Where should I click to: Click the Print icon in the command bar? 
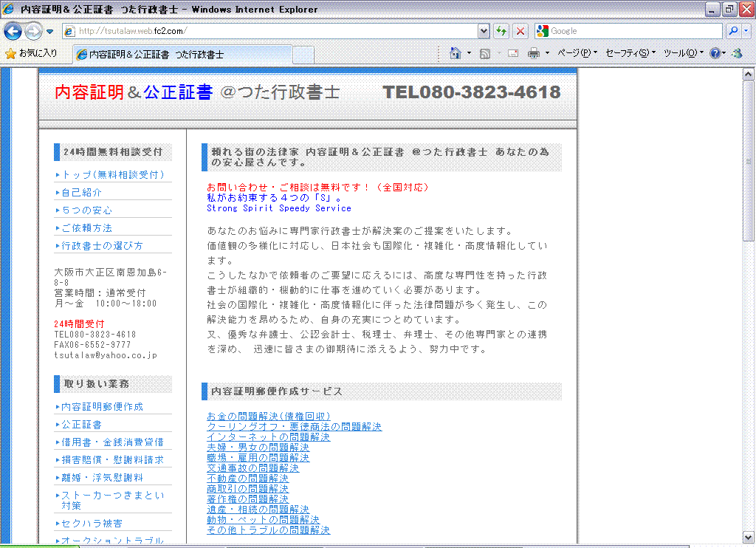[533, 53]
